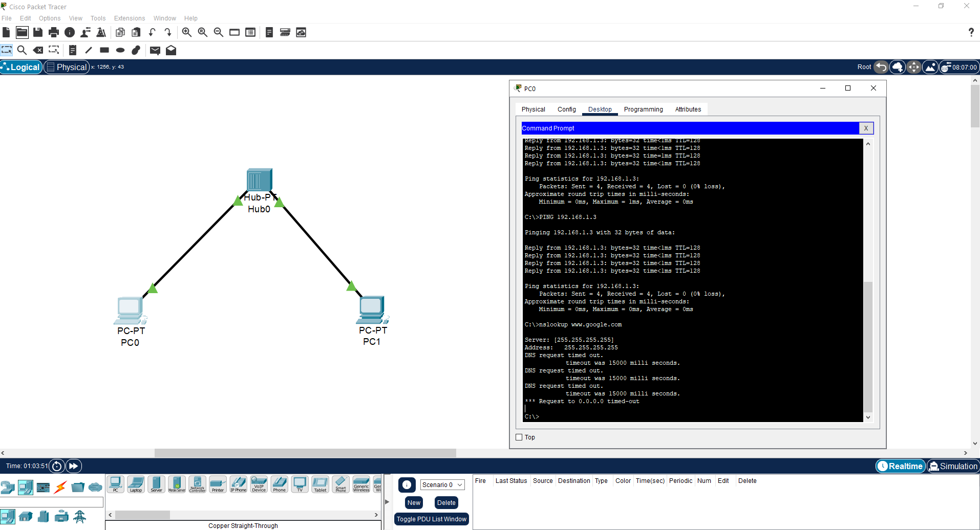This screenshot has height=530, width=980.
Task: Open the Programming tab in PC0 window
Action: tap(643, 109)
